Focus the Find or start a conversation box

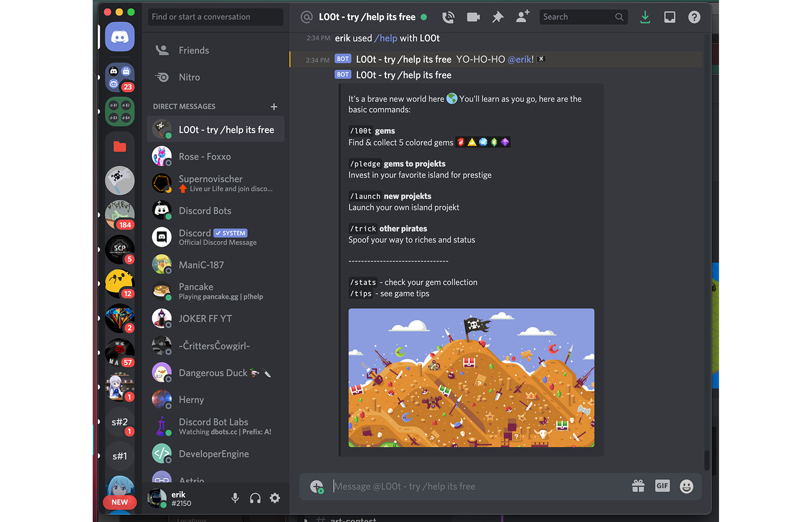(215, 17)
